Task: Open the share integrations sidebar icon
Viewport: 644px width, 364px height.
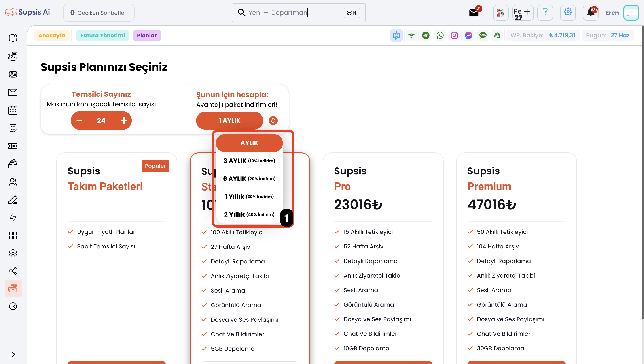Action: [13, 271]
